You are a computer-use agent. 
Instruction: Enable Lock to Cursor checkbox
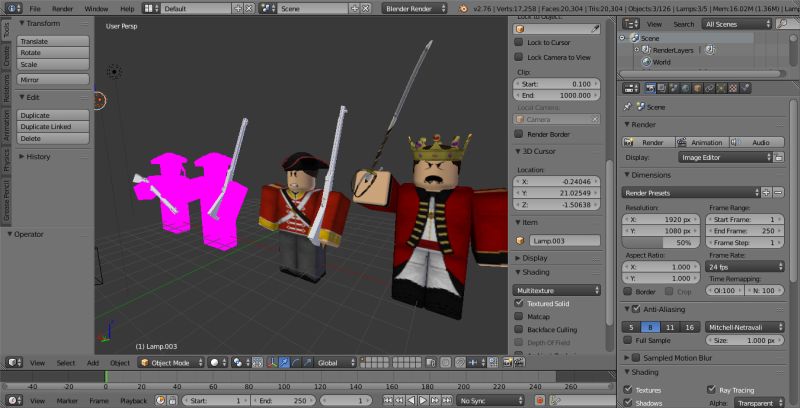[x=518, y=42]
